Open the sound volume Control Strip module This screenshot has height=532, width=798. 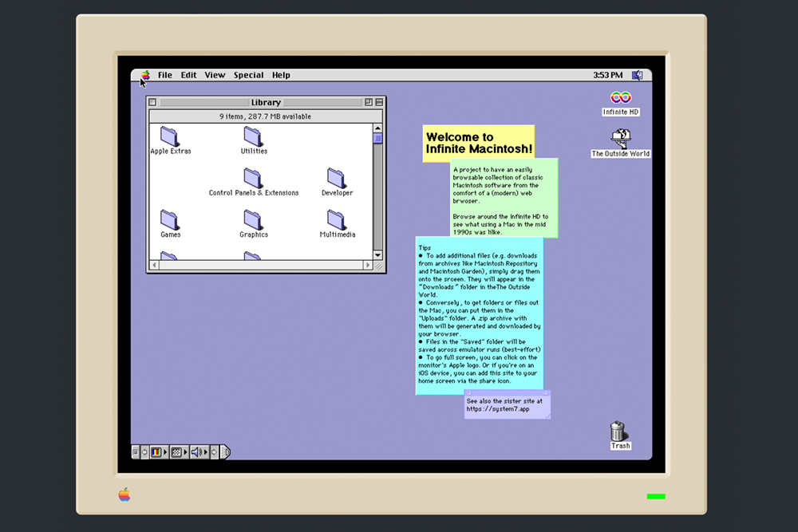[x=196, y=452]
